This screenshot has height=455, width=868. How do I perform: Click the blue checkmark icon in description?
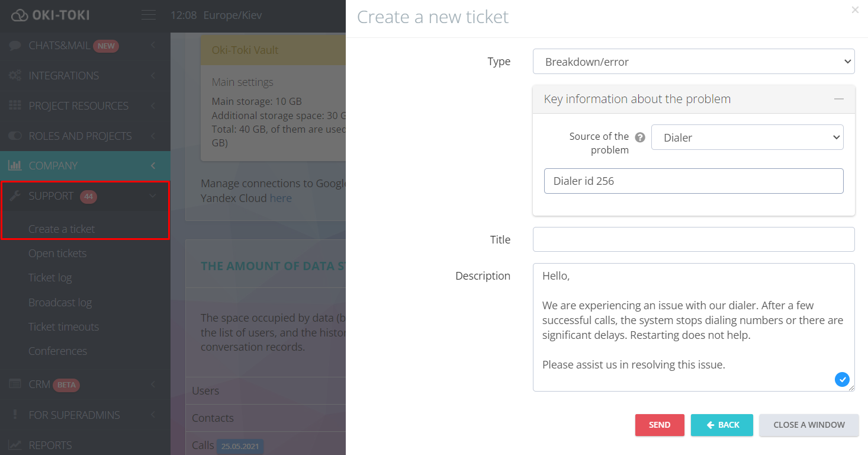[842, 379]
